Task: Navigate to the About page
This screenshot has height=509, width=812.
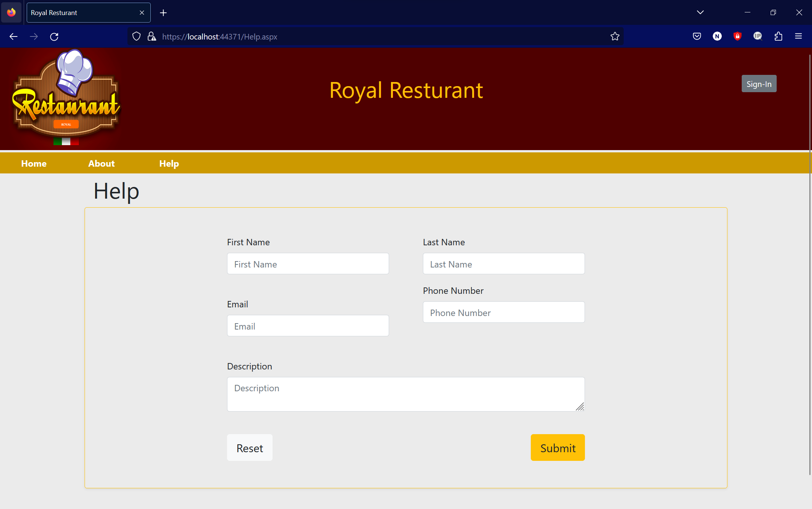Action: tap(101, 163)
